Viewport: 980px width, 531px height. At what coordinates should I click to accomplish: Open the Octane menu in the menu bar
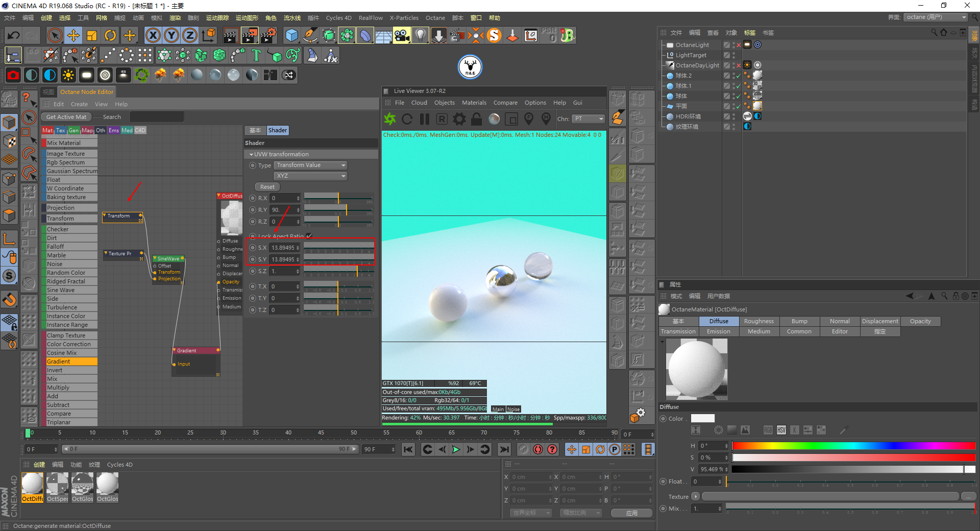coord(435,18)
